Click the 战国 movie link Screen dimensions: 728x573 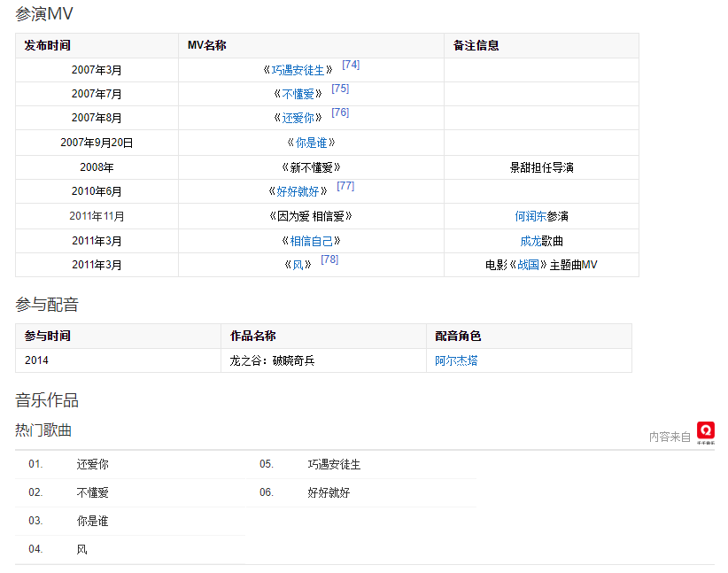pyautogui.click(x=528, y=265)
